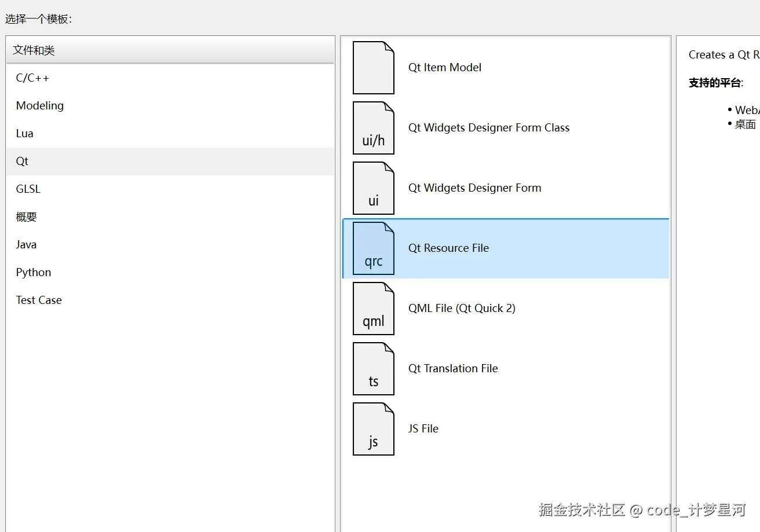Pick the Java category

coord(170,245)
